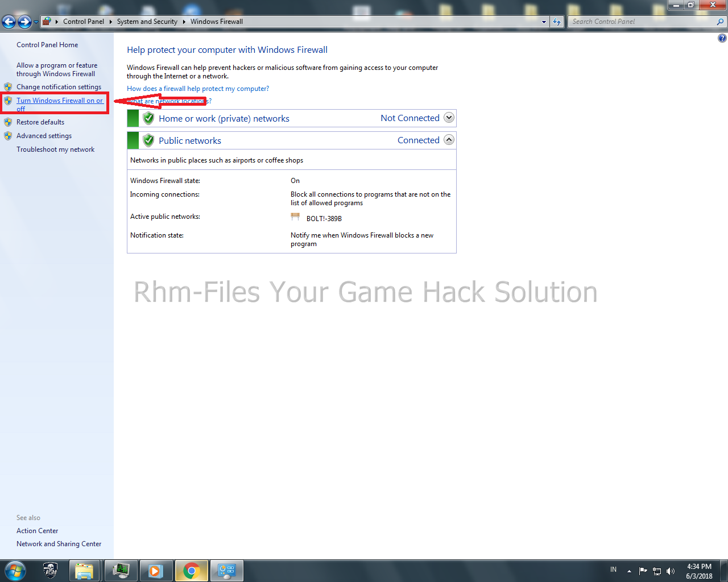Viewport: 728px width, 582px height.
Task: Open the monitor app icon on taskbar
Action: pyautogui.click(x=121, y=571)
